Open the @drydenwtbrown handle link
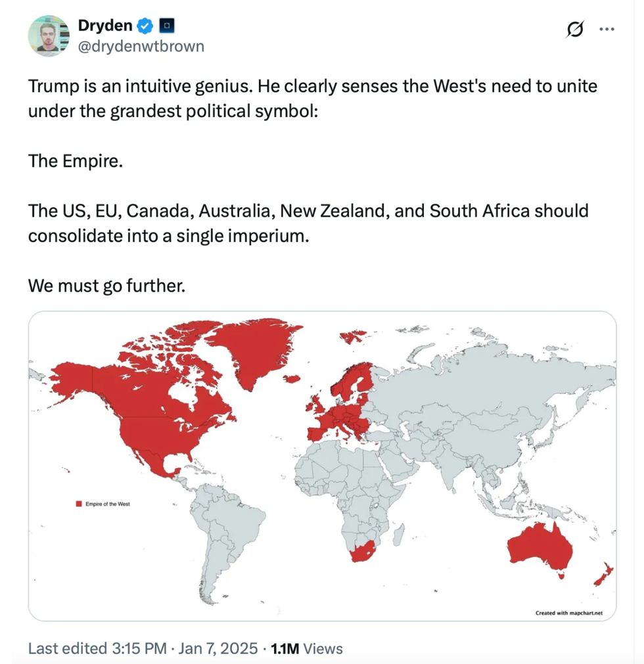Screen dimensions: 644x664 (x=141, y=46)
